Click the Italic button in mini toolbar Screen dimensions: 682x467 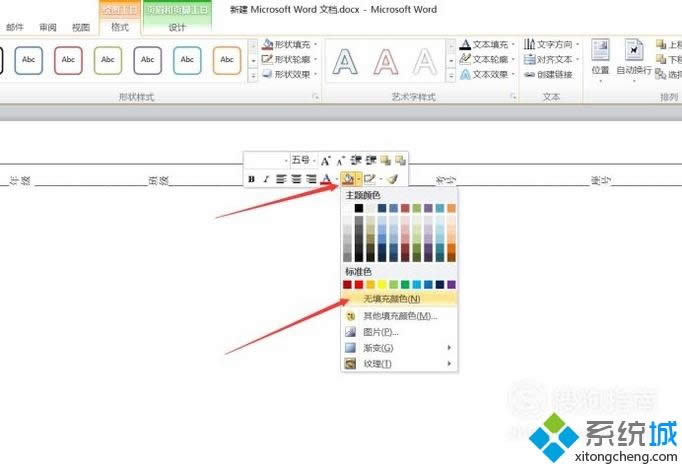pos(266,179)
